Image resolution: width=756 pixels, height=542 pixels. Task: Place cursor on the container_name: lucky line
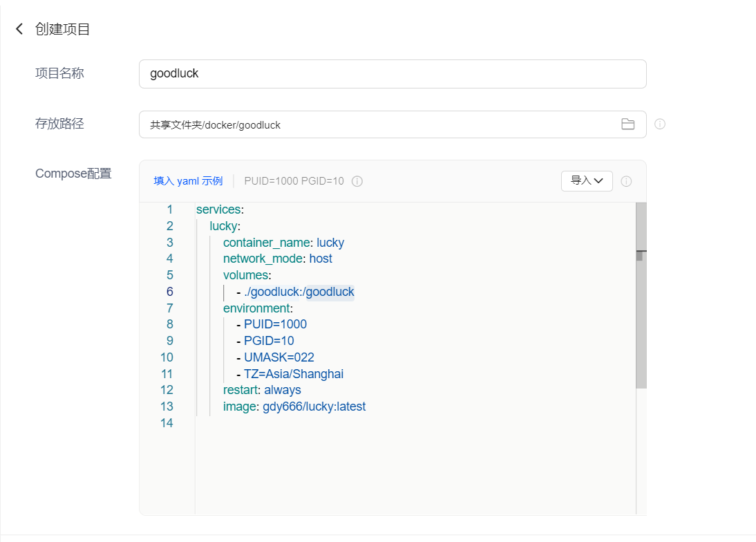tap(283, 243)
